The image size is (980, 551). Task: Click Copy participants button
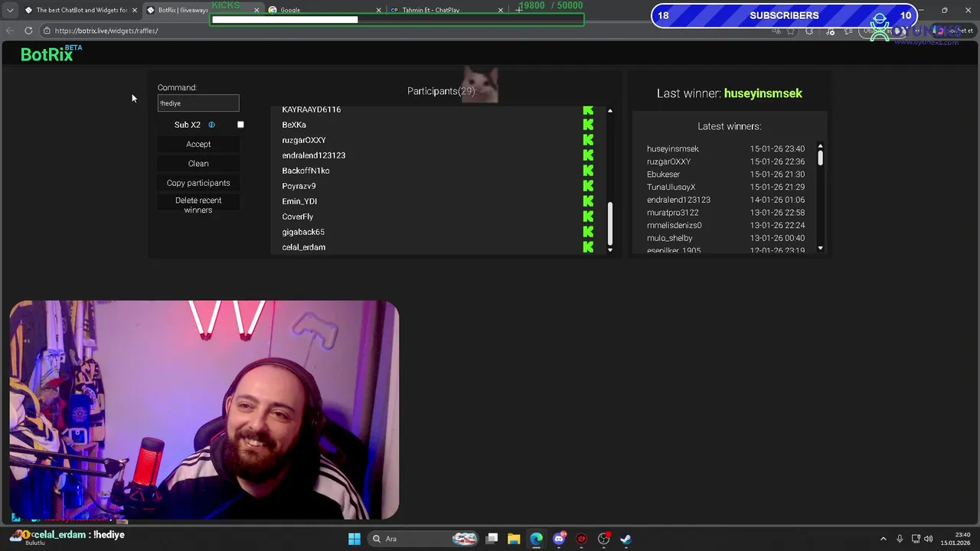(x=198, y=183)
